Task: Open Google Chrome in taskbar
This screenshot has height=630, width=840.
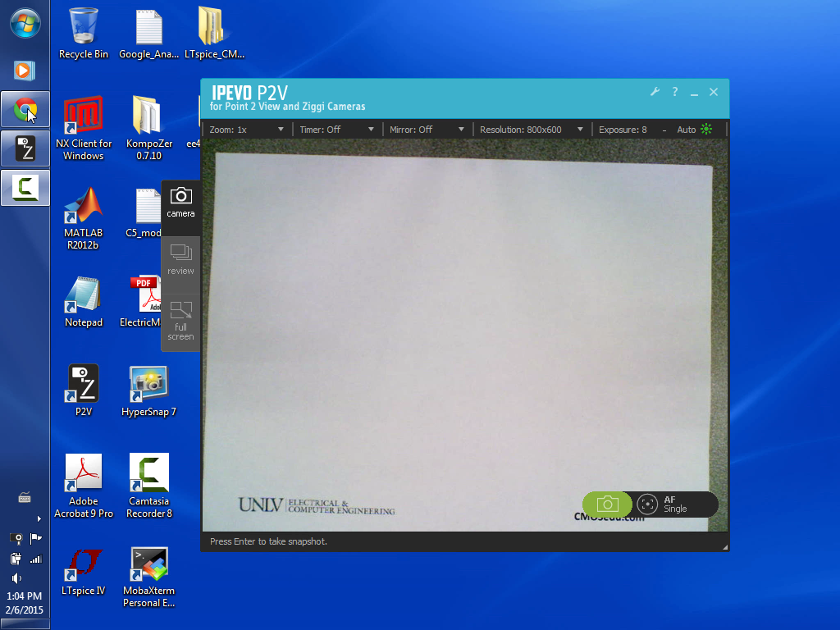Action: point(25,109)
